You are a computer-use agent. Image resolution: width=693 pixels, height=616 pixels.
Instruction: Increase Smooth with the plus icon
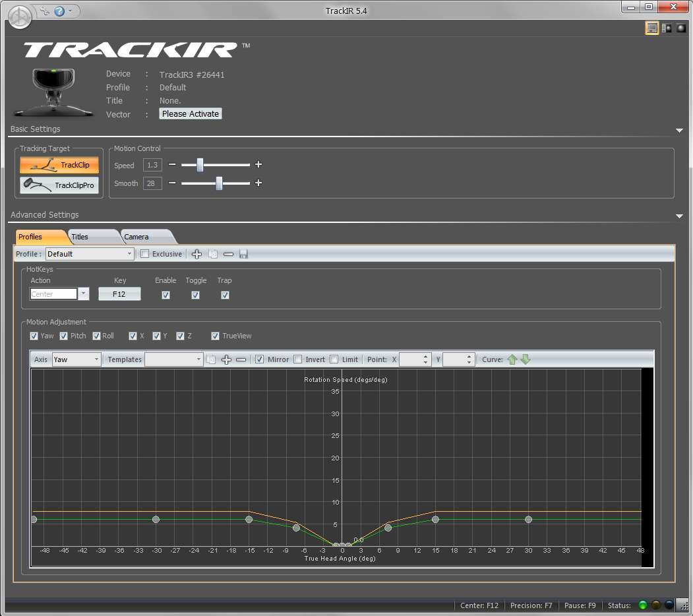click(x=258, y=183)
